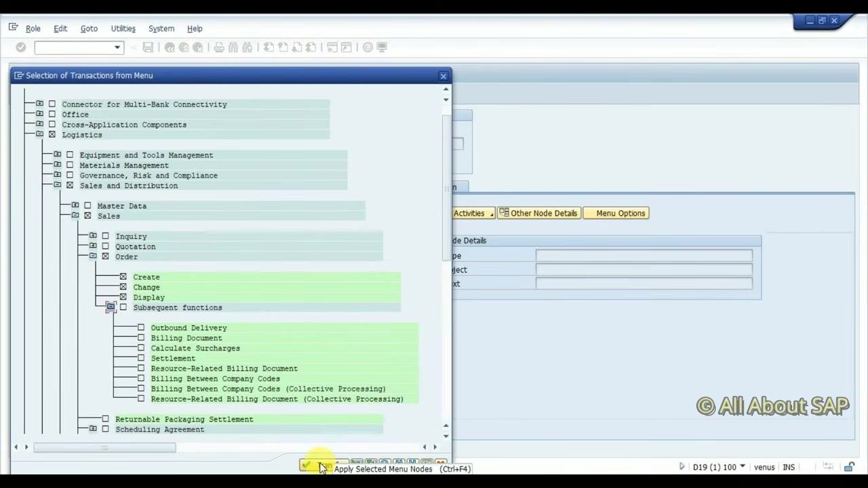Expand the Materials Management node
Image resolution: width=868 pixels, height=488 pixels.
point(57,165)
